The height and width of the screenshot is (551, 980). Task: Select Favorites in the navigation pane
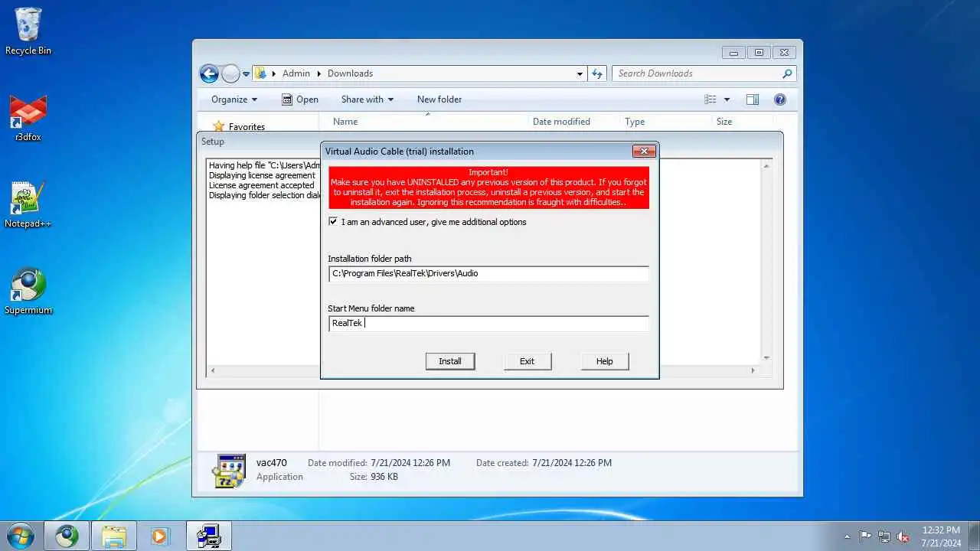tap(247, 127)
